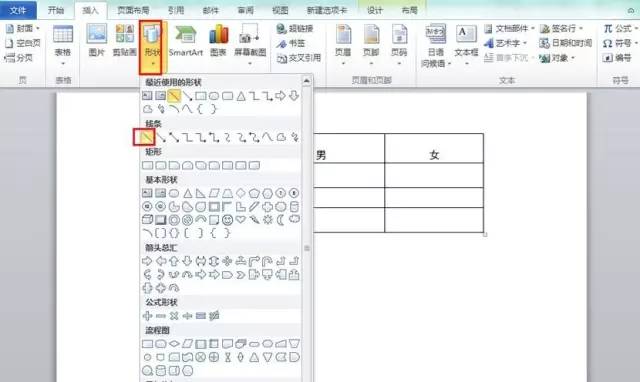
Task: Select the Right Arrow in 箭头总汇
Action: (x=147, y=261)
